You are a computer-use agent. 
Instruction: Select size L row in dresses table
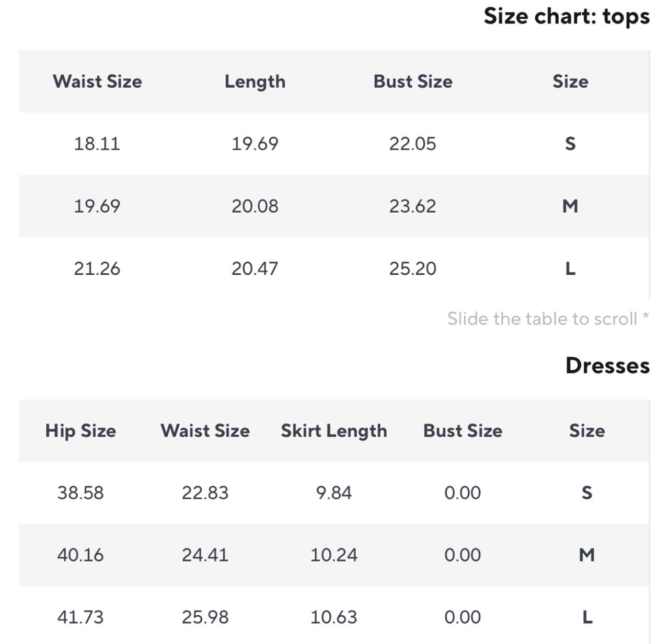point(334,617)
